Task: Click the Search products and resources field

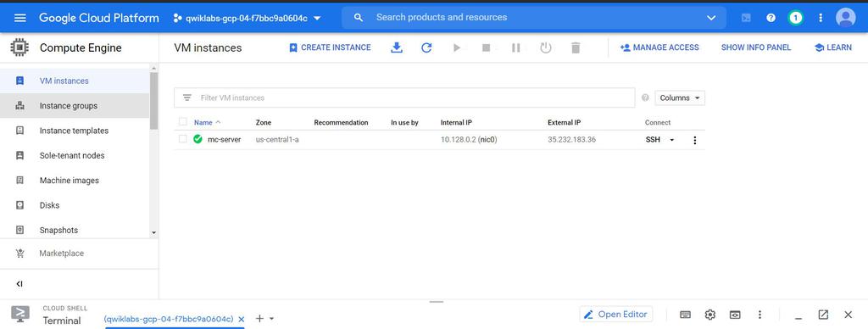Action: tap(534, 18)
